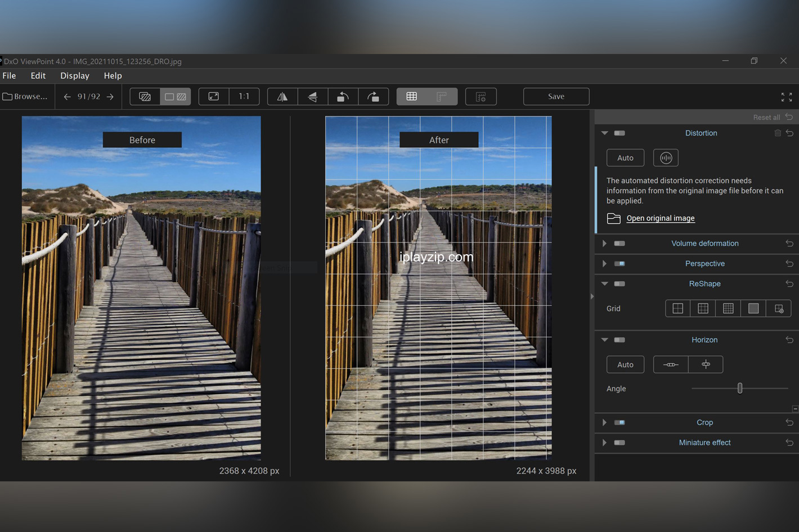Expand the Crop panel
Screen dimensions: 799x532
(x=604, y=422)
